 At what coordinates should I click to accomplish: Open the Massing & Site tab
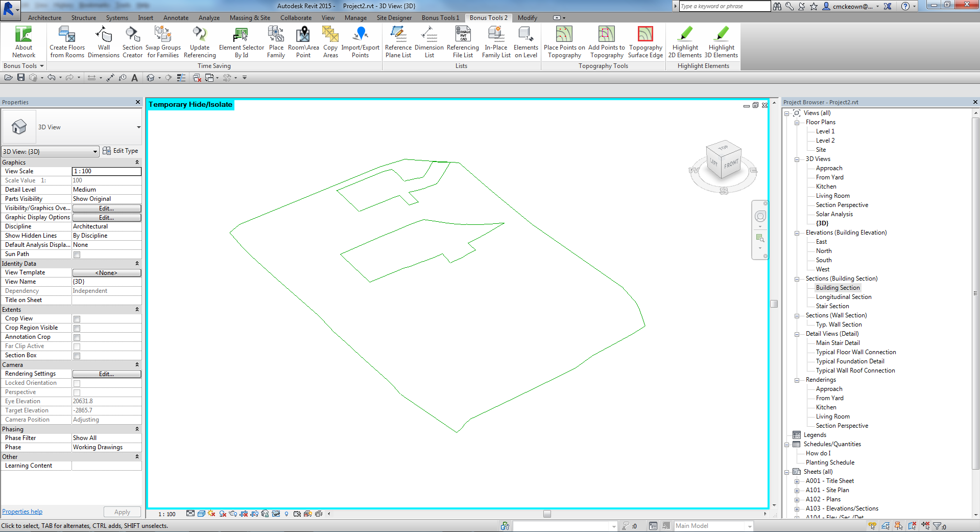pyautogui.click(x=250, y=18)
